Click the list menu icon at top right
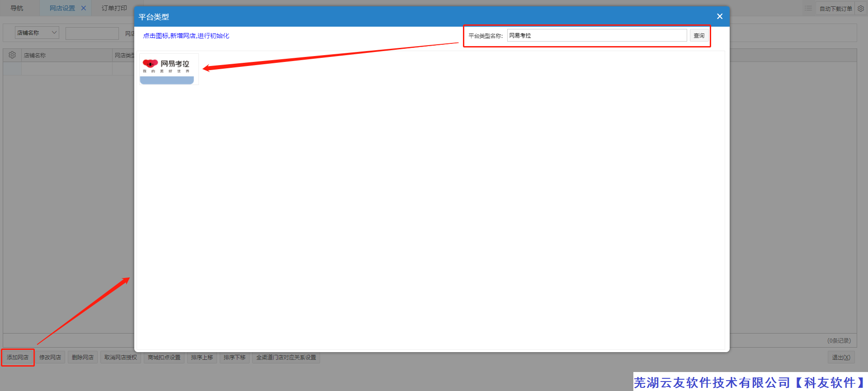Image resolution: width=868 pixels, height=391 pixels. [x=808, y=8]
